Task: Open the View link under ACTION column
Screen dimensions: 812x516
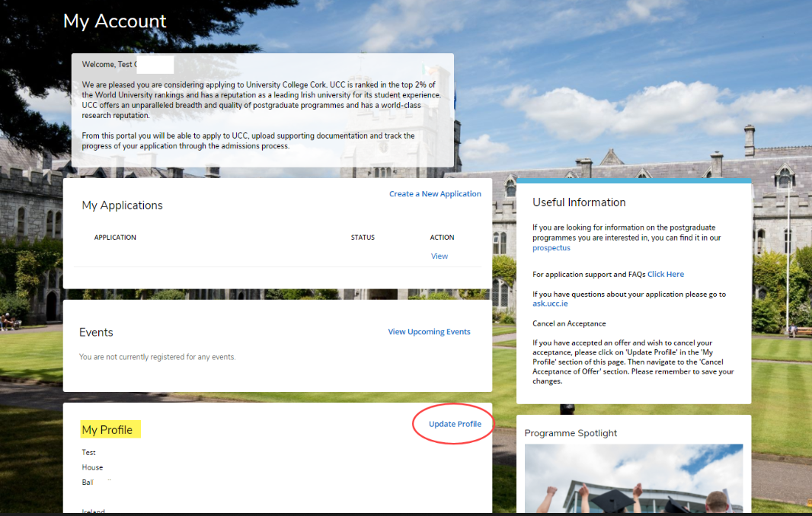Action: (x=440, y=256)
